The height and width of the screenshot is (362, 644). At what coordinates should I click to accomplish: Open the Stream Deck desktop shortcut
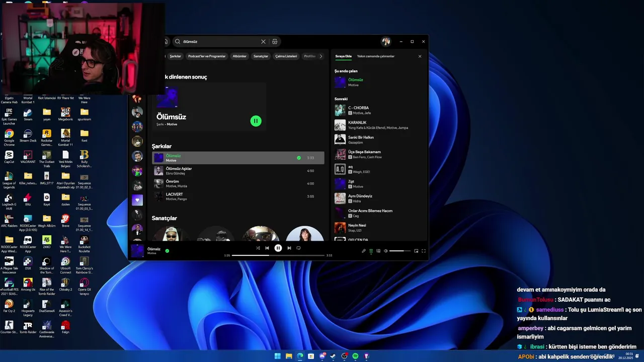pos(28,136)
